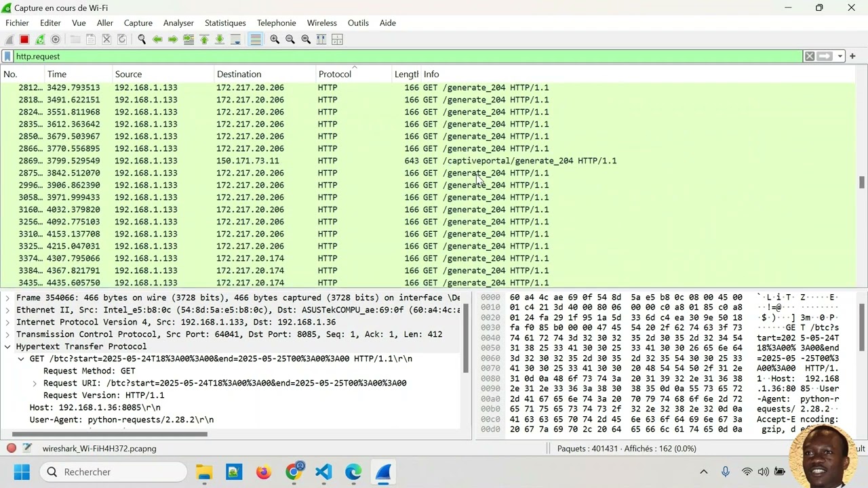Find a packet with the magnifier icon
This screenshot has width=868, height=488.
pyautogui.click(x=142, y=39)
